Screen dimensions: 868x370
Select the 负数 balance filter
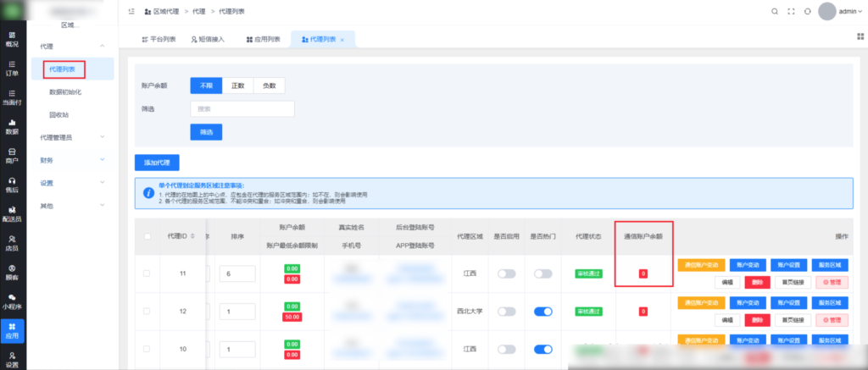(269, 86)
